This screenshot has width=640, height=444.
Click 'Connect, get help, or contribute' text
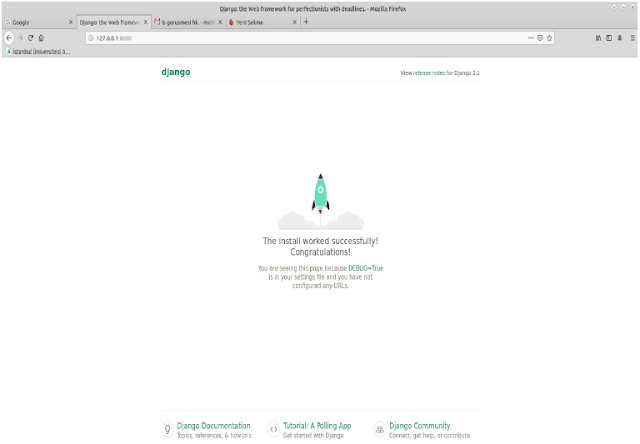429,436
